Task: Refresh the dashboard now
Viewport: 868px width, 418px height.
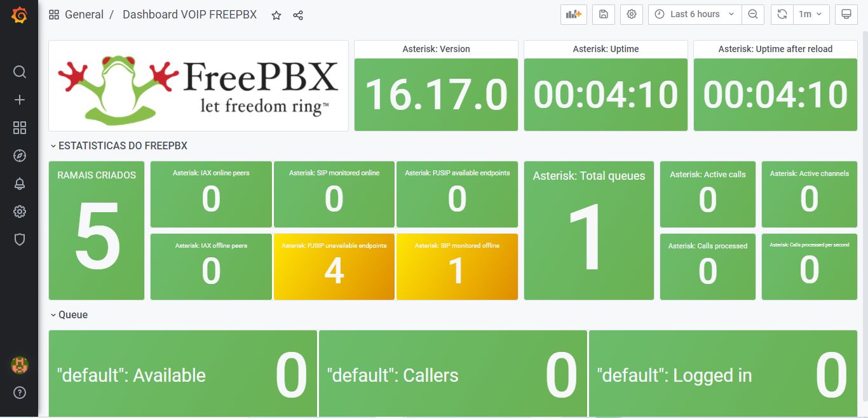Action: point(782,14)
